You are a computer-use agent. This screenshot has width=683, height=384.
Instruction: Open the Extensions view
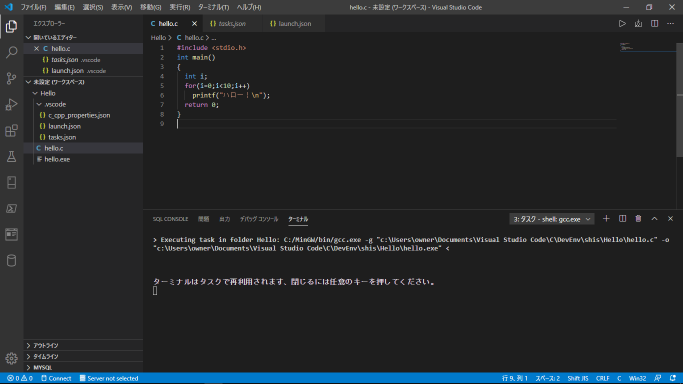point(11,131)
